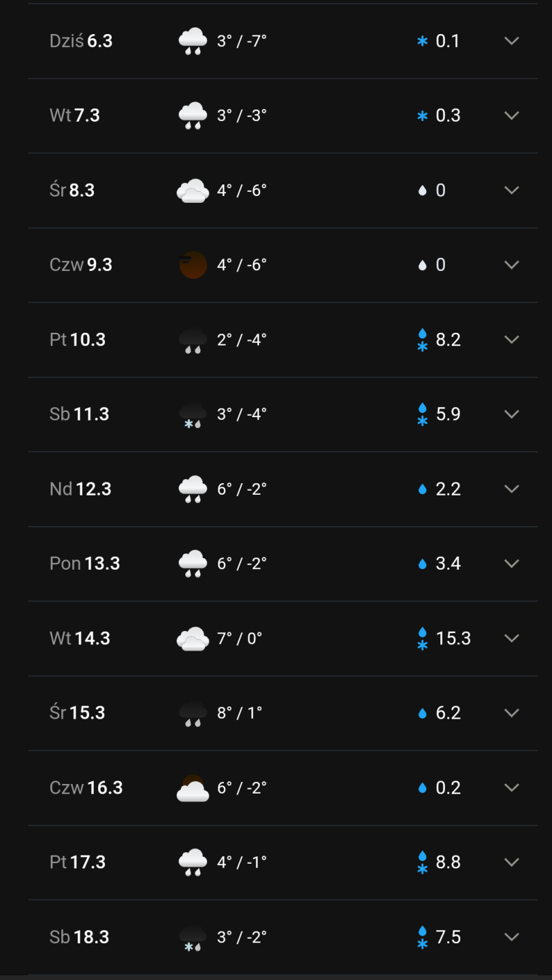
Task: Click the foggy sun icon for Czw 9.3
Action: 193,265
